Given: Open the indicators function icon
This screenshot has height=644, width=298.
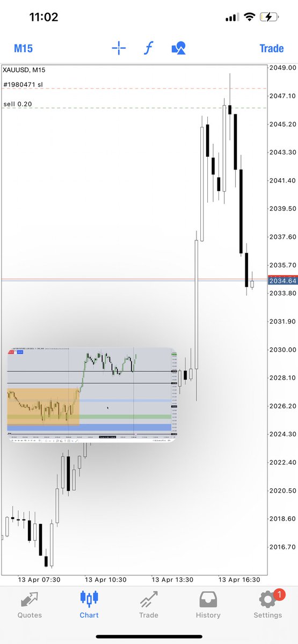Looking at the screenshot, I should pyautogui.click(x=149, y=48).
